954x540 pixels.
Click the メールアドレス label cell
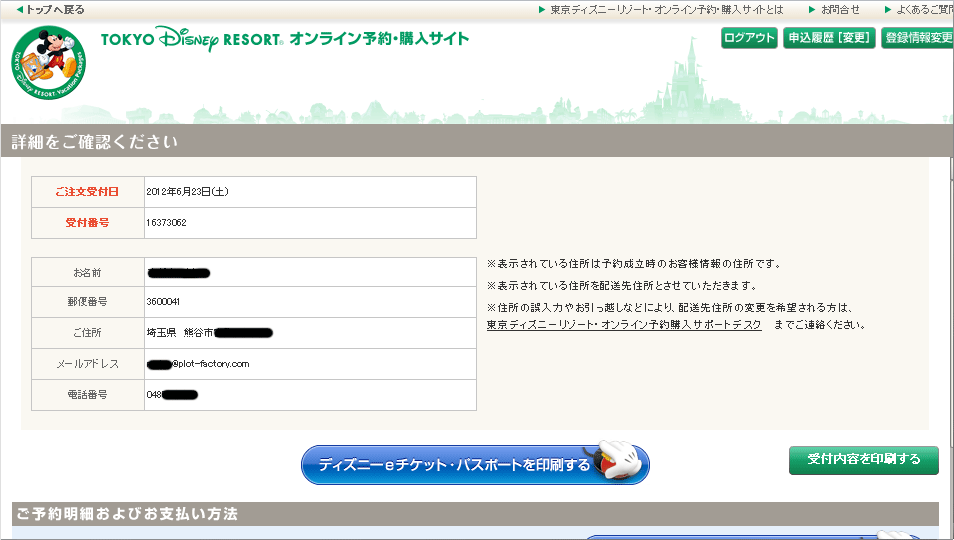pos(88,364)
